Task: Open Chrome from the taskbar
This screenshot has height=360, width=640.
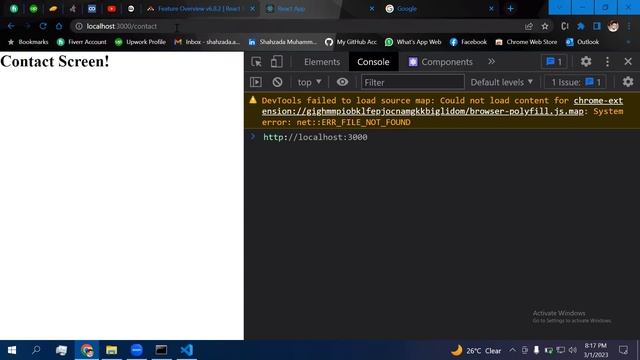Action: tap(87, 350)
